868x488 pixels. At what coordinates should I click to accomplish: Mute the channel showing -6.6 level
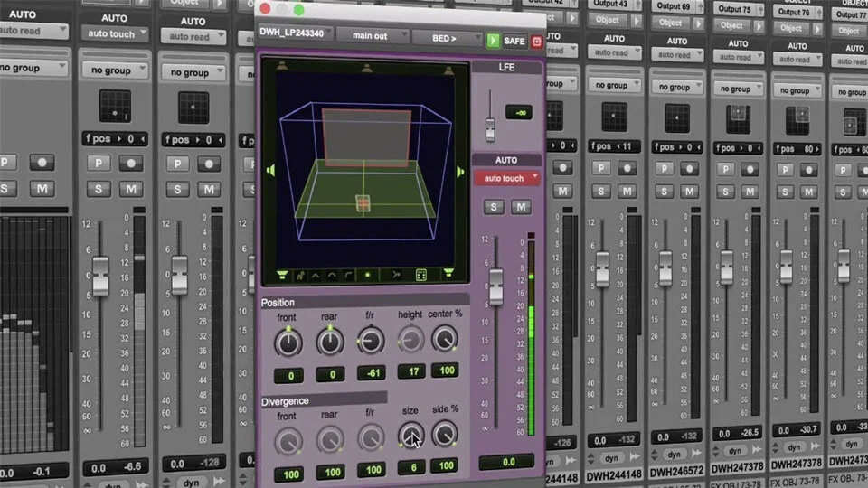(x=130, y=189)
